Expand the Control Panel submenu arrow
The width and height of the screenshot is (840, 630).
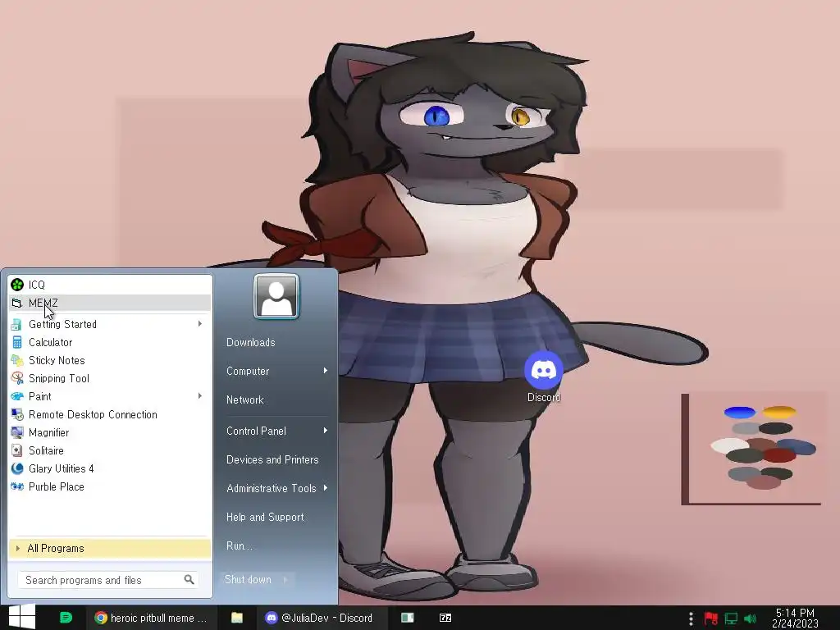coord(325,431)
